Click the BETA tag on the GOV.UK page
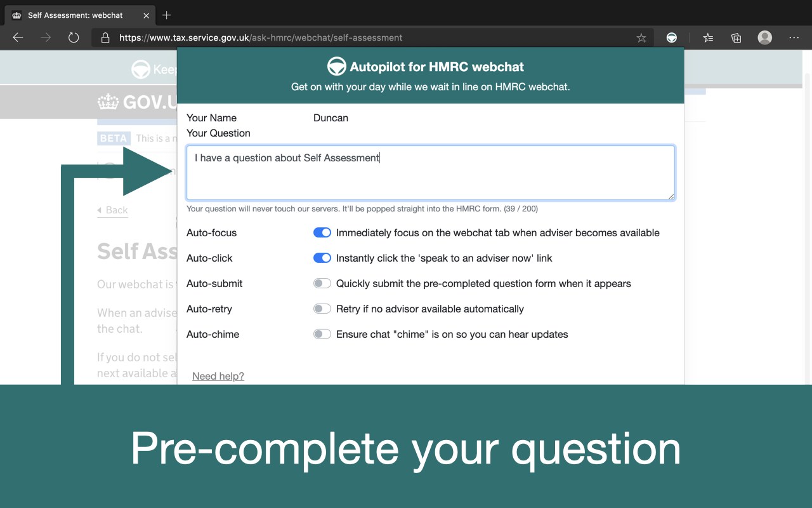Image resolution: width=812 pixels, height=508 pixels. tap(114, 138)
